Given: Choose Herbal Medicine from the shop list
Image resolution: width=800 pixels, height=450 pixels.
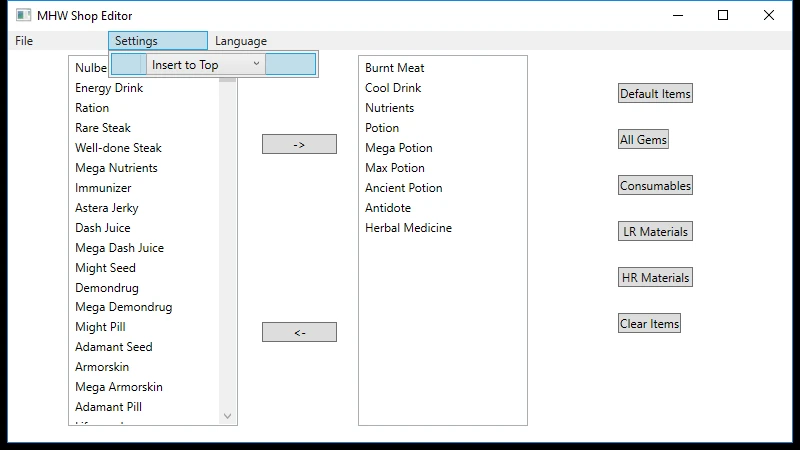Looking at the screenshot, I should pyautogui.click(x=408, y=228).
